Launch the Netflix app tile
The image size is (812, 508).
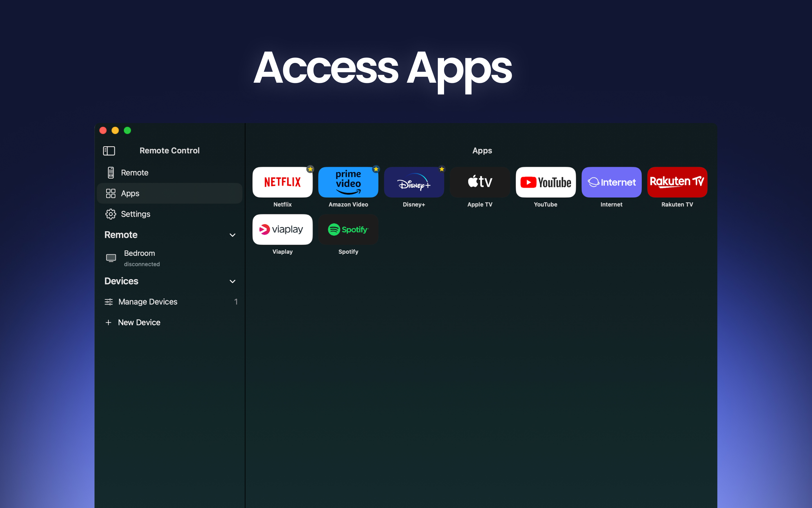click(282, 182)
